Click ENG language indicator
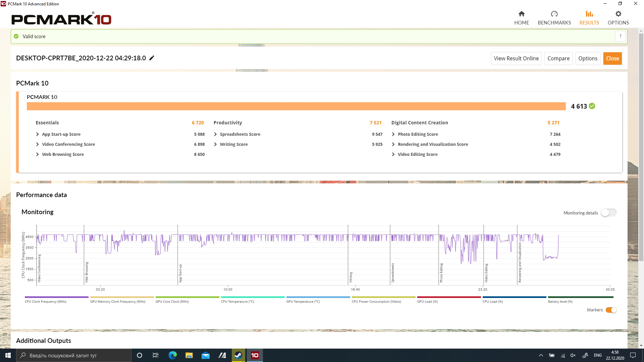Image resolution: width=644 pixels, height=362 pixels. (598, 355)
